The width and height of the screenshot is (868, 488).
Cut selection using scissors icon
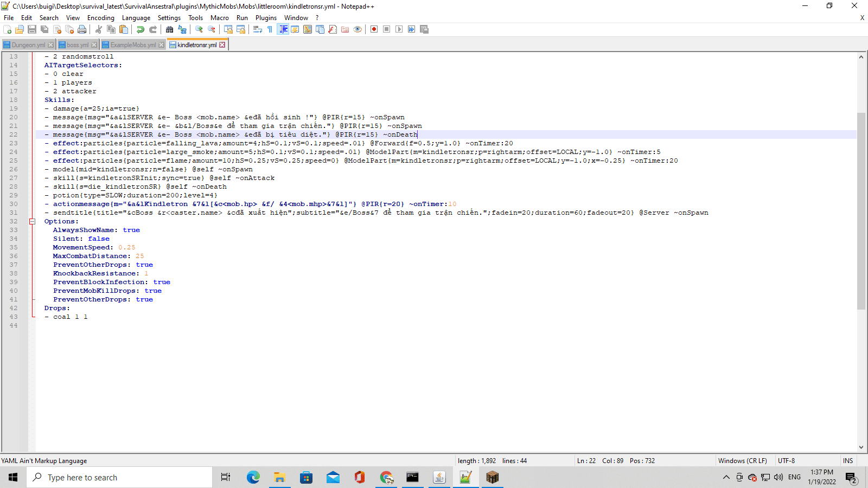(x=99, y=29)
